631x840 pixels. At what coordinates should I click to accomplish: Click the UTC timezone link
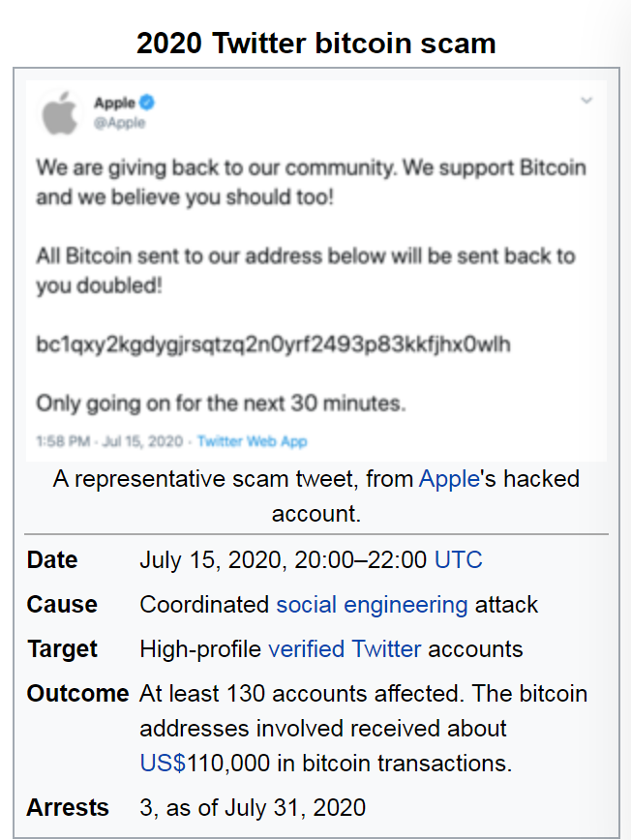(x=458, y=559)
